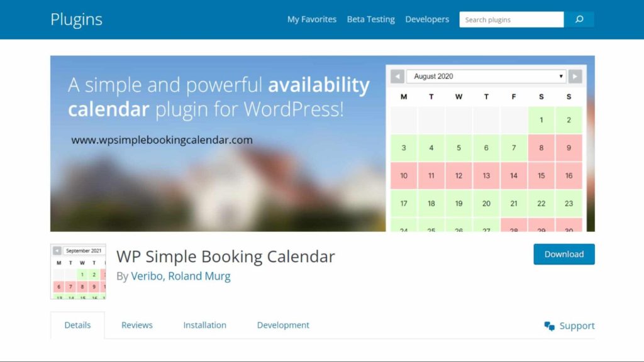Go to previous month in banner calendar
This screenshot has width=644, height=362.
click(x=397, y=76)
